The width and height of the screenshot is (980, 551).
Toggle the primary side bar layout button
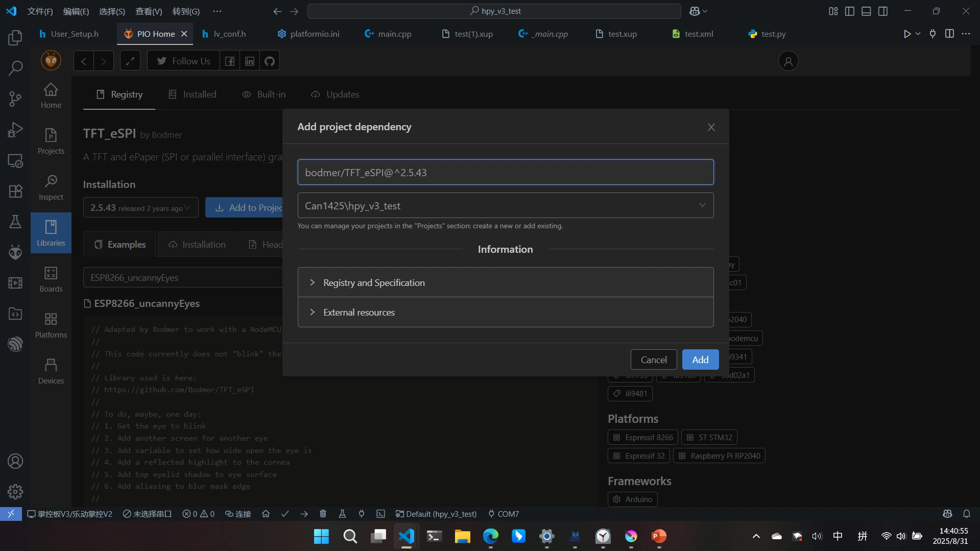850,11
